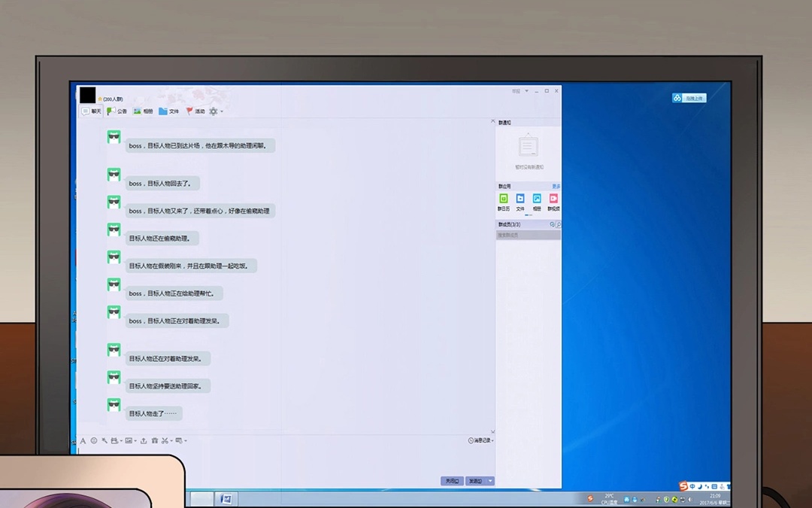The width and height of the screenshot is (812, 508).
Task: Click the 发送 send button
Action: (475, 480)
